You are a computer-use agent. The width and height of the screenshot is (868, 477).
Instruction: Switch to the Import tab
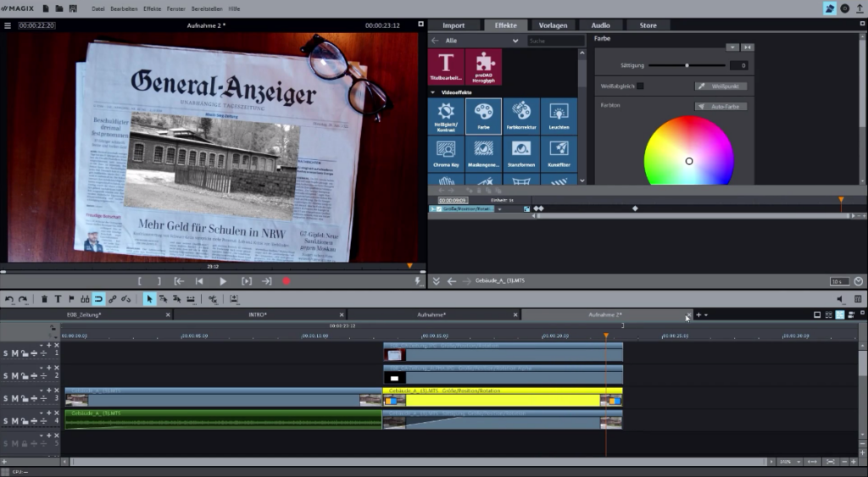tap(453, 25)
